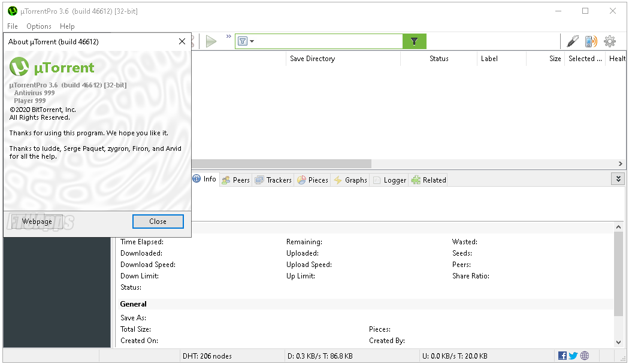The width and height of the screenshot is (629, 364).
Task: Click the upload speed U: 0.0 KB/s status
Action: pos(455,356)
